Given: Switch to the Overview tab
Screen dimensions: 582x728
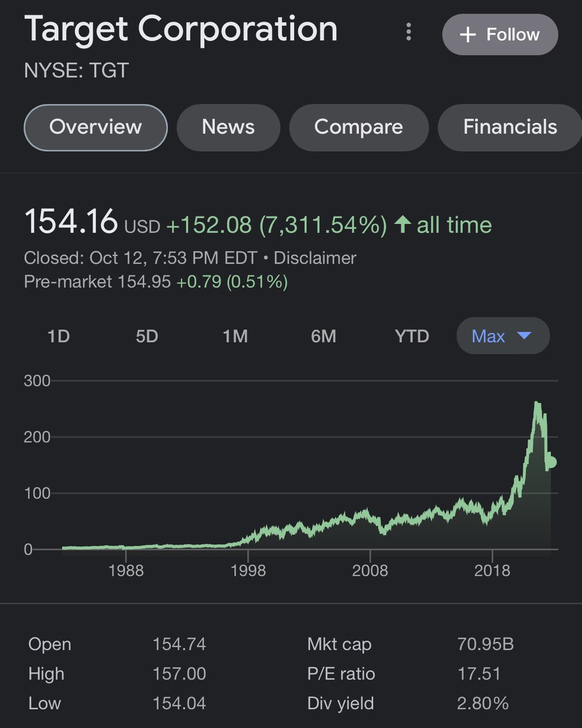Looking at the screenshot, I should click(x=95, y=127).
